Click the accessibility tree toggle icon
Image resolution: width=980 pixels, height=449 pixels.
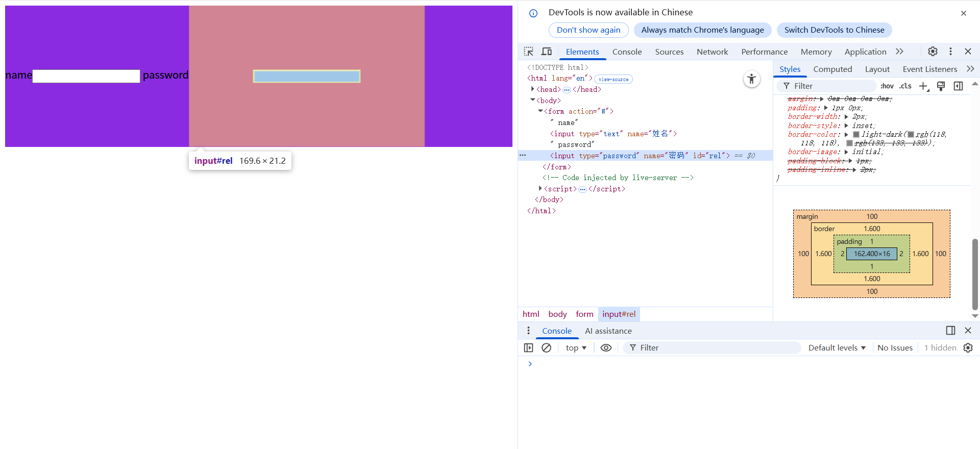(x=751, y=79)
